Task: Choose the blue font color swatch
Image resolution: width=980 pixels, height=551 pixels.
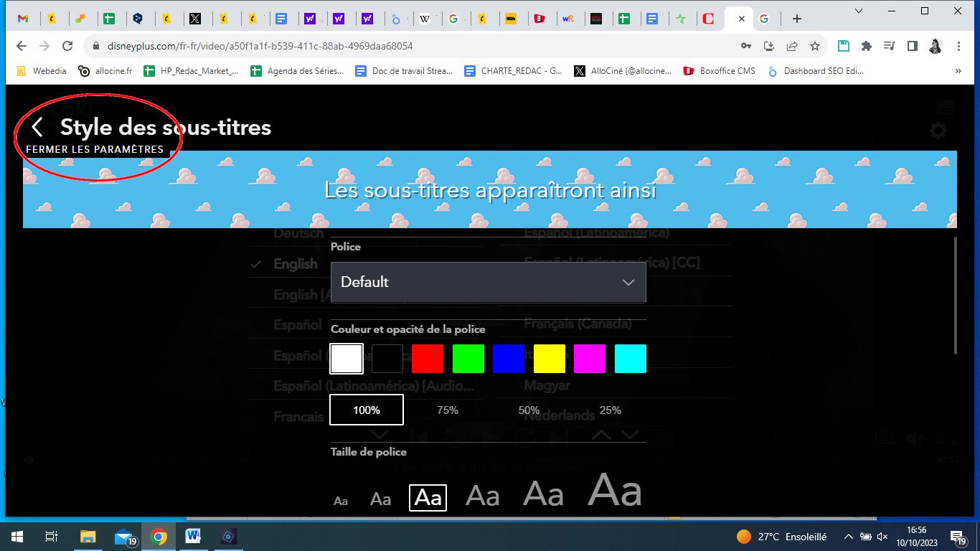Action: point(509,359)
